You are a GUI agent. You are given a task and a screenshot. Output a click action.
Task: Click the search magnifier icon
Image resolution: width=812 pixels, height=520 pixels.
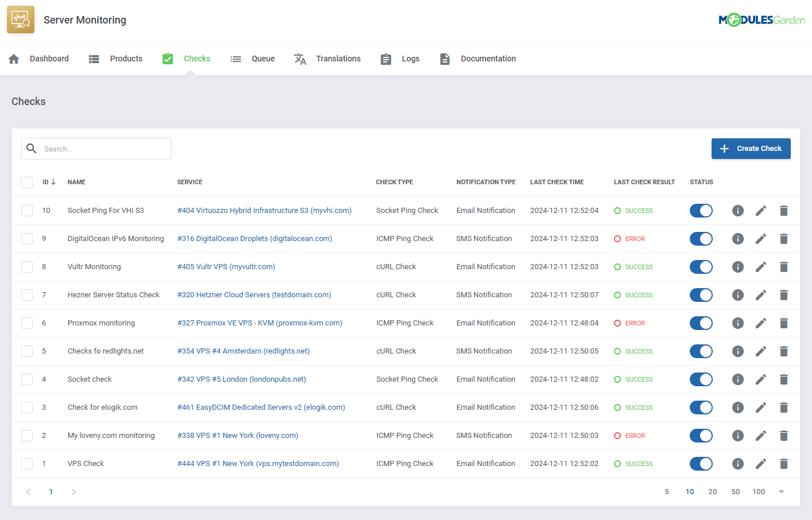[32, 148]
